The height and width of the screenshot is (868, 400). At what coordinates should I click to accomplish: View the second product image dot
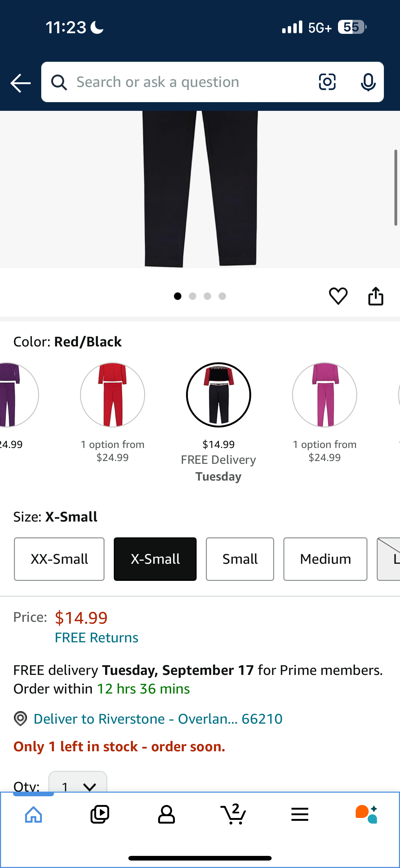pos(193,296)
